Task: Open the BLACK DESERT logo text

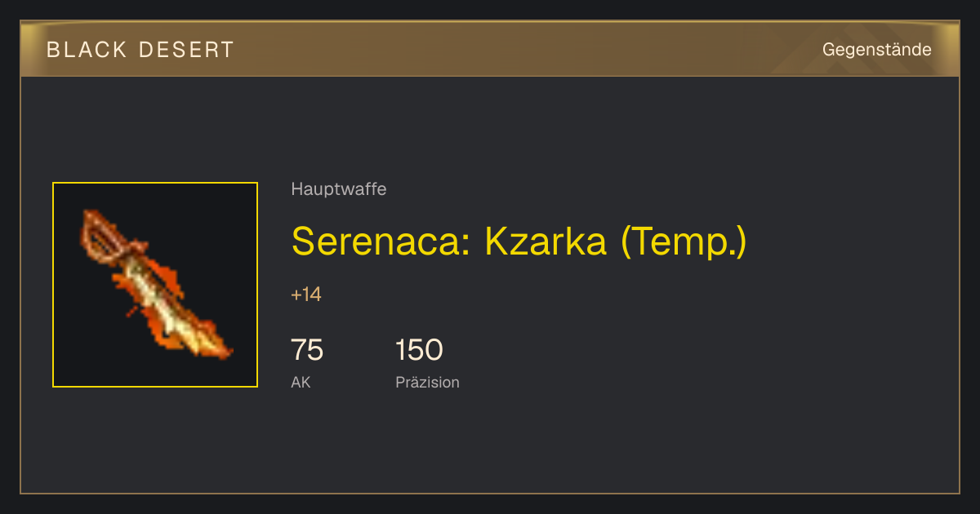Action: click(140, 50)
